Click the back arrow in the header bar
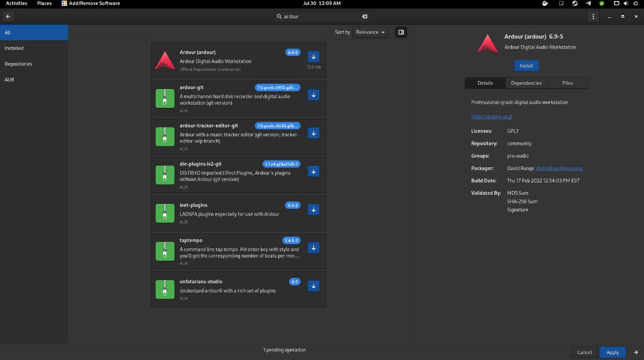644x360 pixels. click(8, 16)
